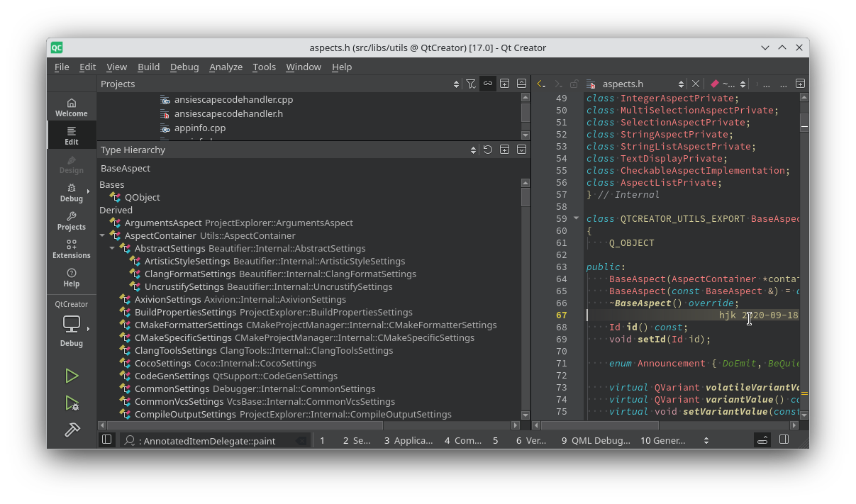Open the Welcome mode
856x504 pixels.
[72, 107]
